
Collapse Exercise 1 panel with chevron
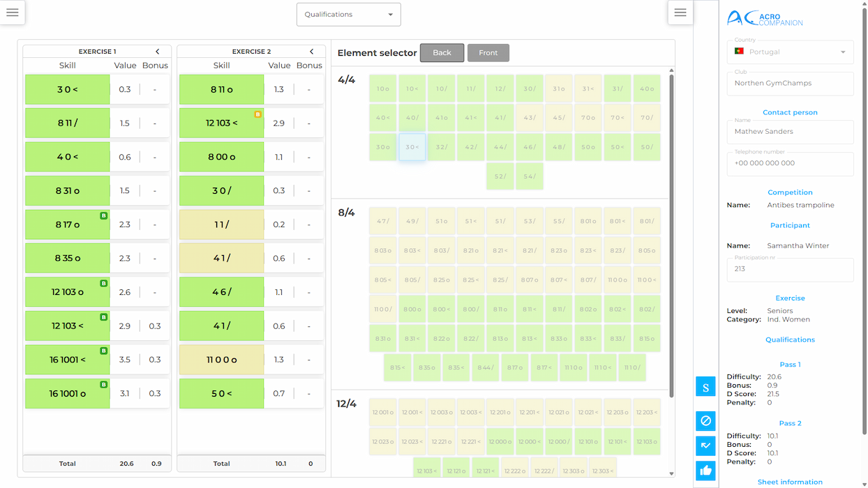pos(158,52)
